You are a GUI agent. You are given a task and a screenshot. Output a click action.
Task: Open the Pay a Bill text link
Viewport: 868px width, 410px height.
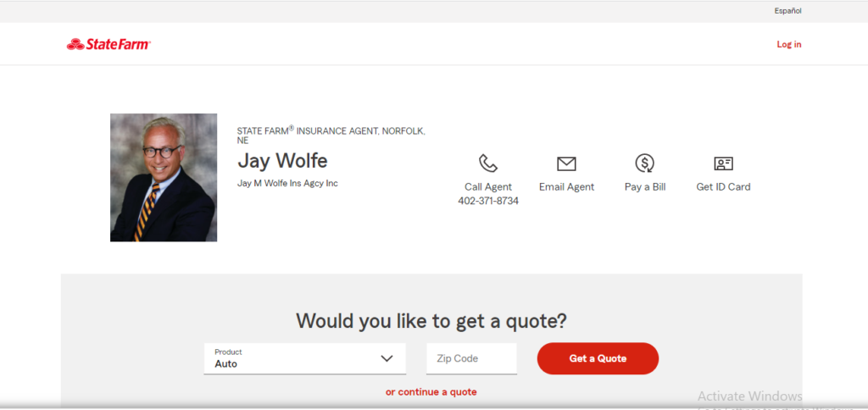click(645, 187)
